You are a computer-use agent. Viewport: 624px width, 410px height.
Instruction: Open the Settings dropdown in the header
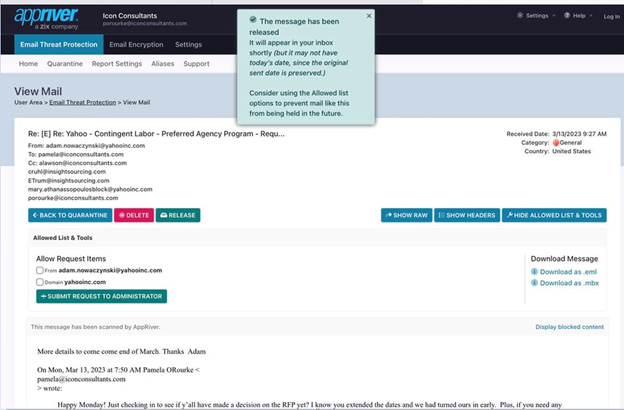tap(536, 16)
